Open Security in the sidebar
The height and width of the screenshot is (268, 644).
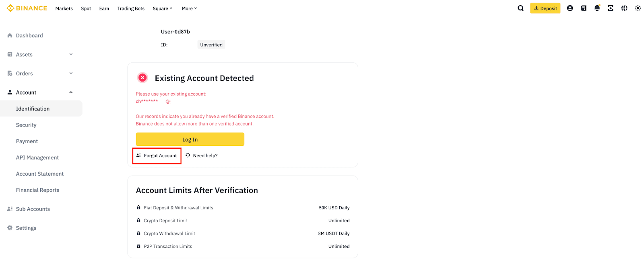[x=26, y=125]
